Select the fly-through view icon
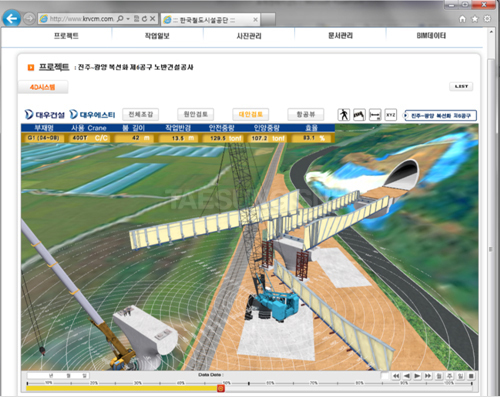Image resolution: width=500 pixels, height=397 pixels. click(x=359, y=115)
